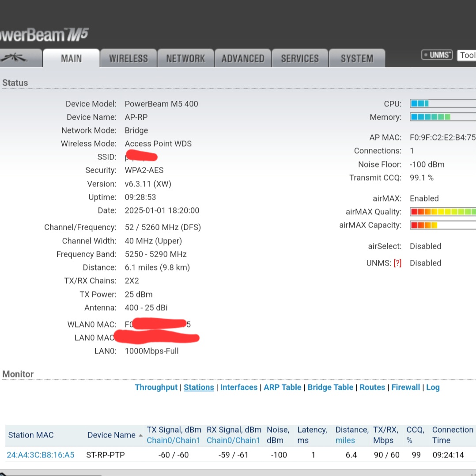Screen dimensions: 476x476
Task: Open the WIRELESS tab
Action: click(128, 58)
